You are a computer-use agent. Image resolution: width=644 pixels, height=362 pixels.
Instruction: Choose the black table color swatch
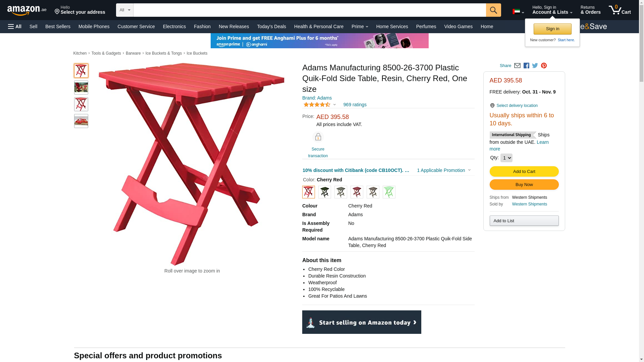click(x=324, y=192)
